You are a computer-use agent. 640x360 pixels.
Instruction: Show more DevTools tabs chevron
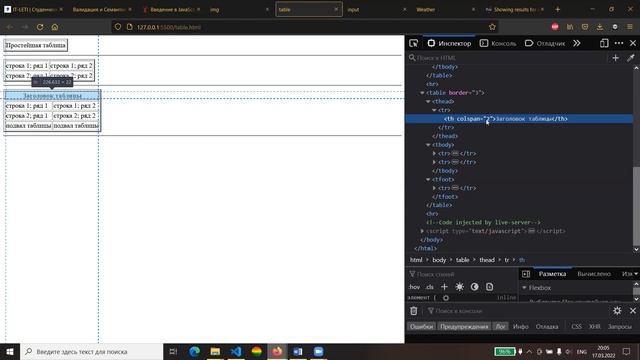577,43
